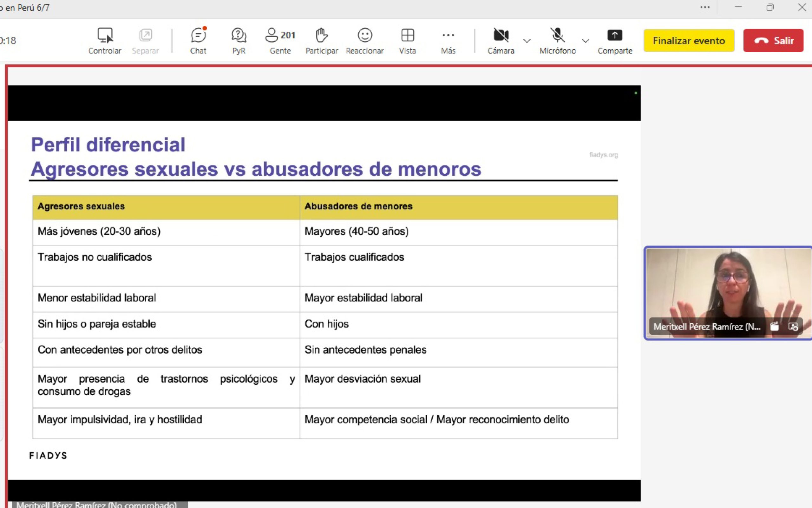Click the meeting elapsed timer

pyautogui.click(x=8, y=41)
